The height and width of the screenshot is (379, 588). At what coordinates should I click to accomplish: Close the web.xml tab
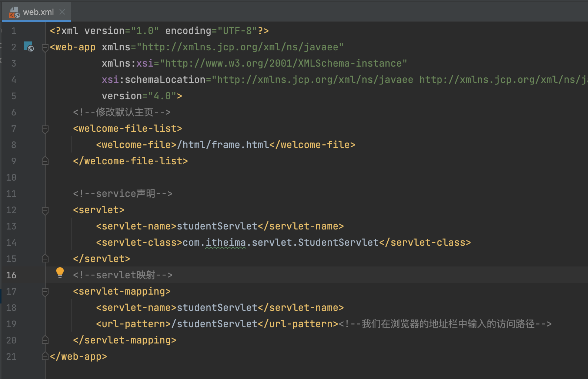(62, 12)
